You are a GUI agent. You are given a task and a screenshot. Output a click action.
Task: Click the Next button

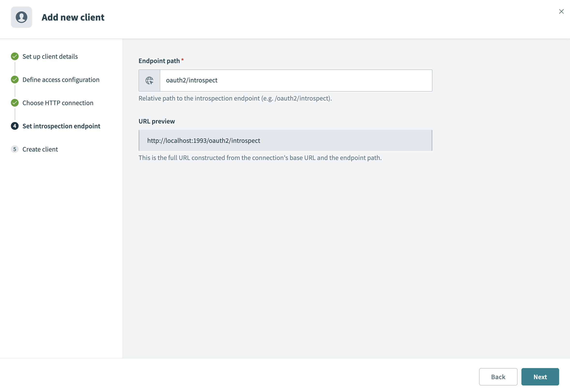(540, 377)
